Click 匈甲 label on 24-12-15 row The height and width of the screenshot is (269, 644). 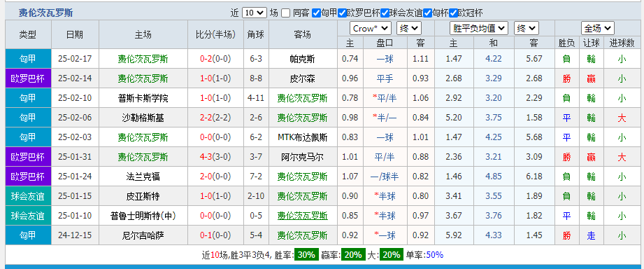tap(29, 235)
